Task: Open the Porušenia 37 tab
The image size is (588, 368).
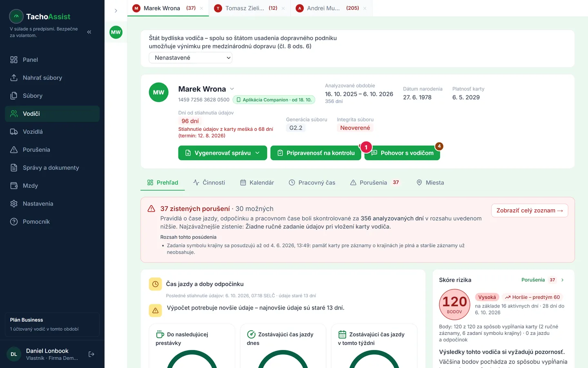Action: pyautogui.click(x=375, y=183)
